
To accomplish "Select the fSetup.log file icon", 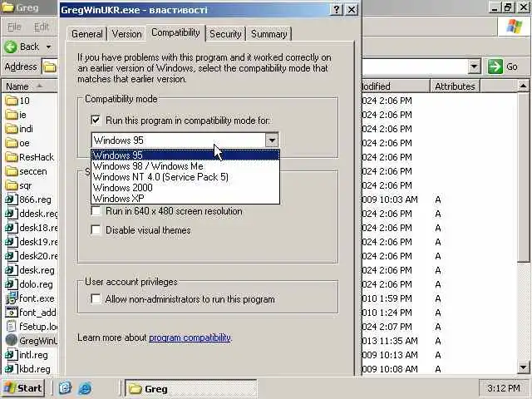I will tap(12, 327).
